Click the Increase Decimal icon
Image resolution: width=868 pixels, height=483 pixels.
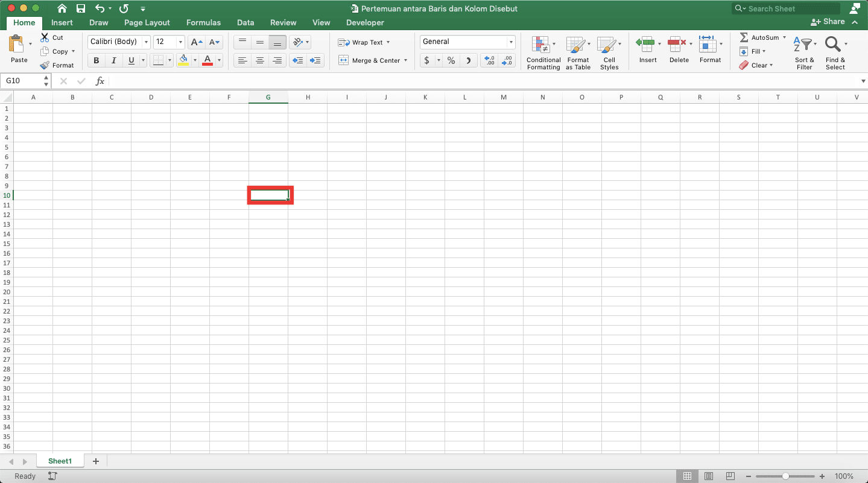click(x=489, y=60)
